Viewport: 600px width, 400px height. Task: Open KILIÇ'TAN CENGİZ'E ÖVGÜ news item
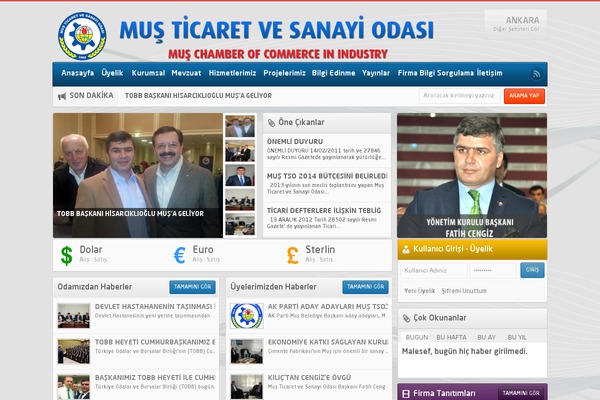pos(309,378)
